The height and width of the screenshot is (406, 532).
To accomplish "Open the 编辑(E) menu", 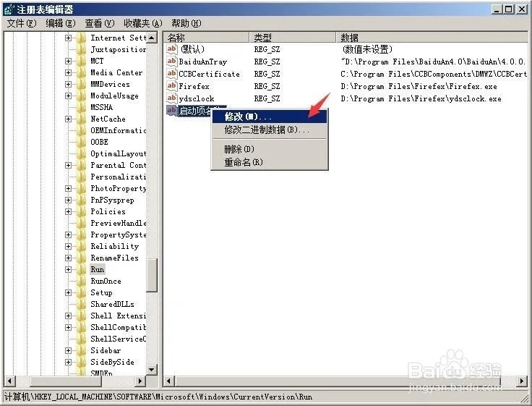I will 61,23.
